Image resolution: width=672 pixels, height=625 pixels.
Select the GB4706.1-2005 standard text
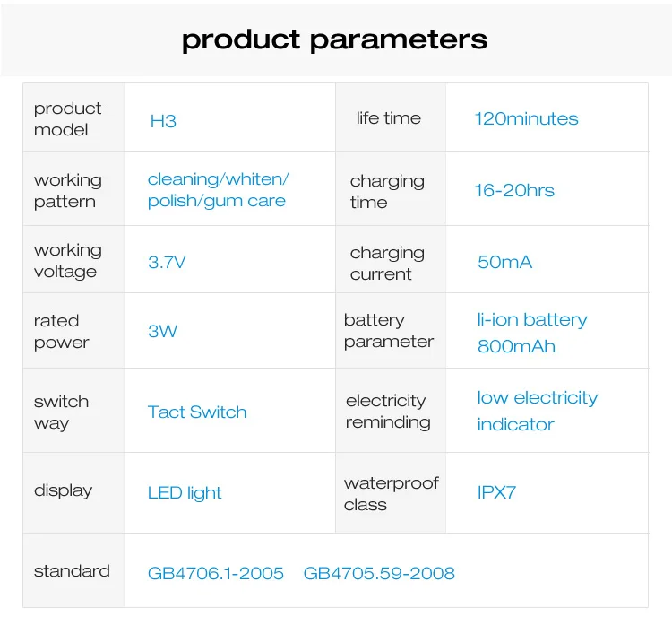(x=216, y=573)
